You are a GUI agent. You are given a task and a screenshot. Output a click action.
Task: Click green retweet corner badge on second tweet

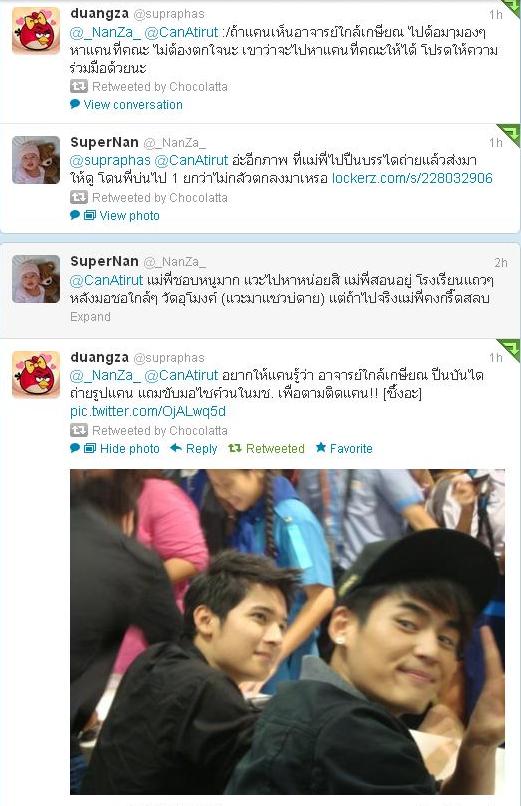[x=509, y=135]
